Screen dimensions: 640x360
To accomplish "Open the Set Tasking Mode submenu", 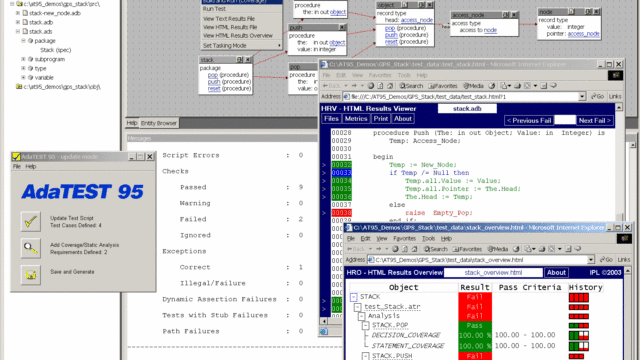I will click(x=242, y=46).
